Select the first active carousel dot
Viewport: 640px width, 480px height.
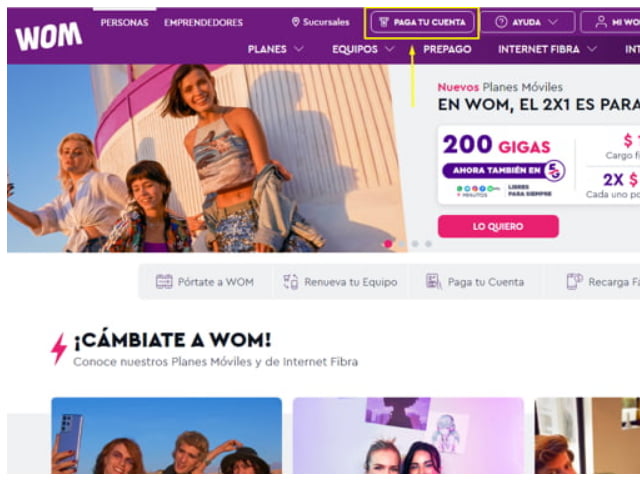click(388, 244)
